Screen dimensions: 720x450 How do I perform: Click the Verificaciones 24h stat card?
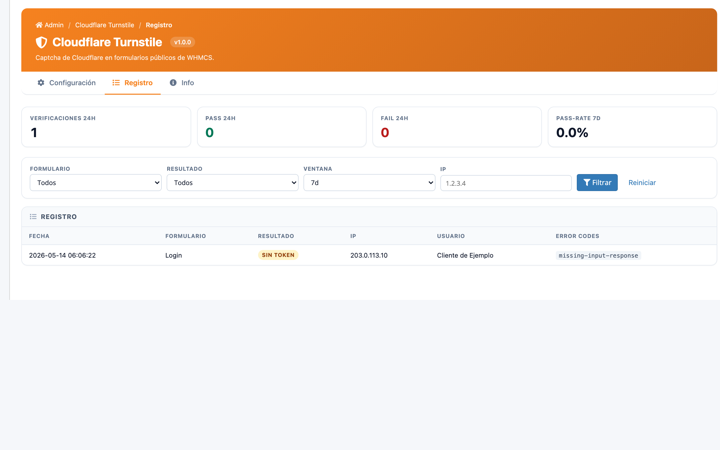point(106,127)
